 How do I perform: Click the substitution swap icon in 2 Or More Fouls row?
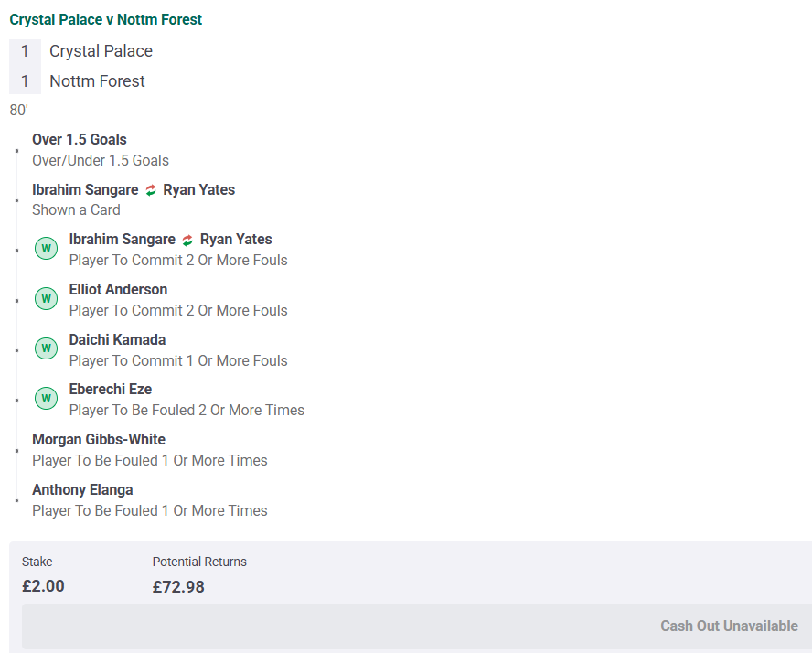[187, 241]
